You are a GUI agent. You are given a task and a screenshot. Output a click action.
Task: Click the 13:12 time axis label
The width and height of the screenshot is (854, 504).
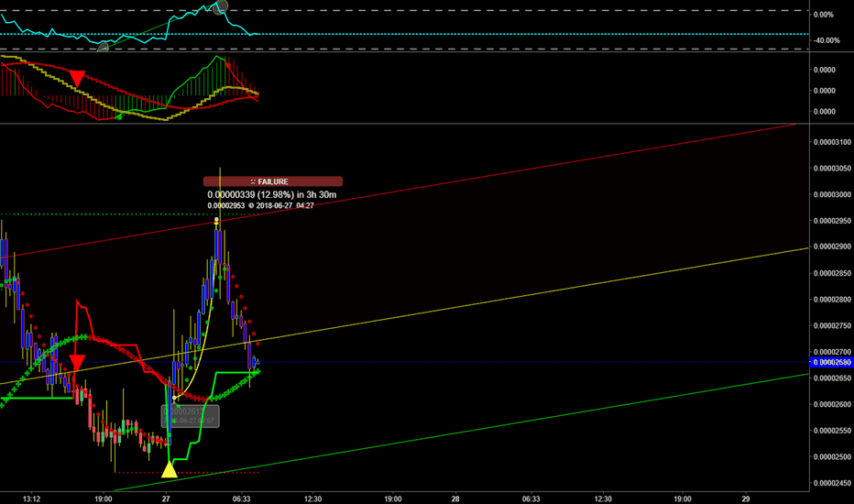point(31,499)
